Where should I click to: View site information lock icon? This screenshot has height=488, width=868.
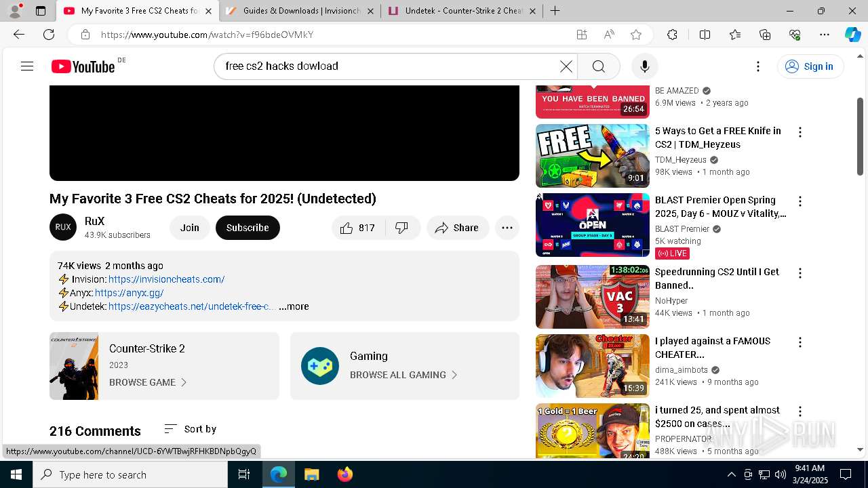(85, 35)
